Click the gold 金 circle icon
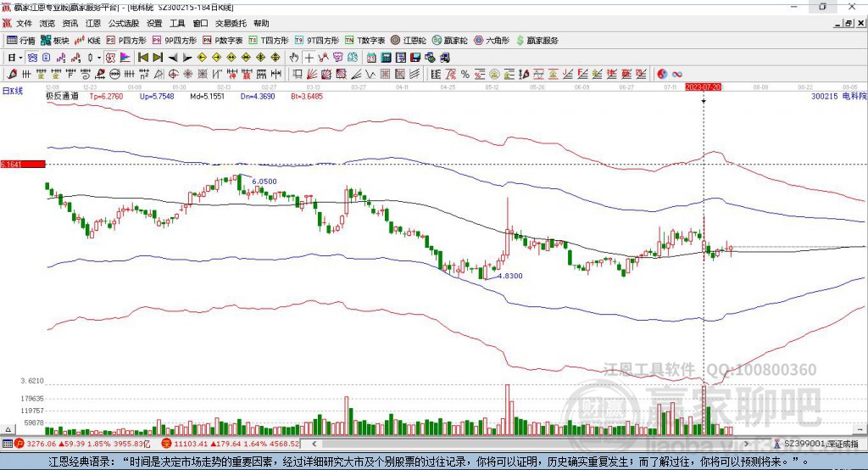This screenshot has height=470, width=868. 494,74
